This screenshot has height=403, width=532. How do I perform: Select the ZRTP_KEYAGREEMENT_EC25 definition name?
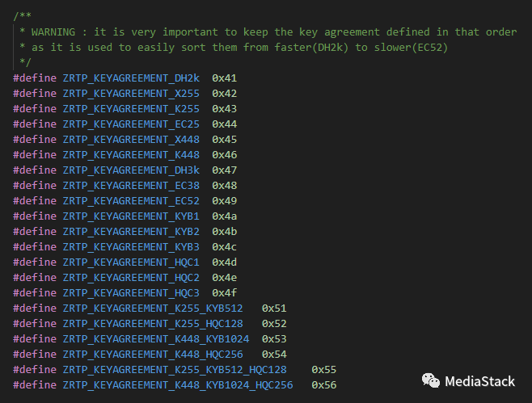tap(131, 124)
